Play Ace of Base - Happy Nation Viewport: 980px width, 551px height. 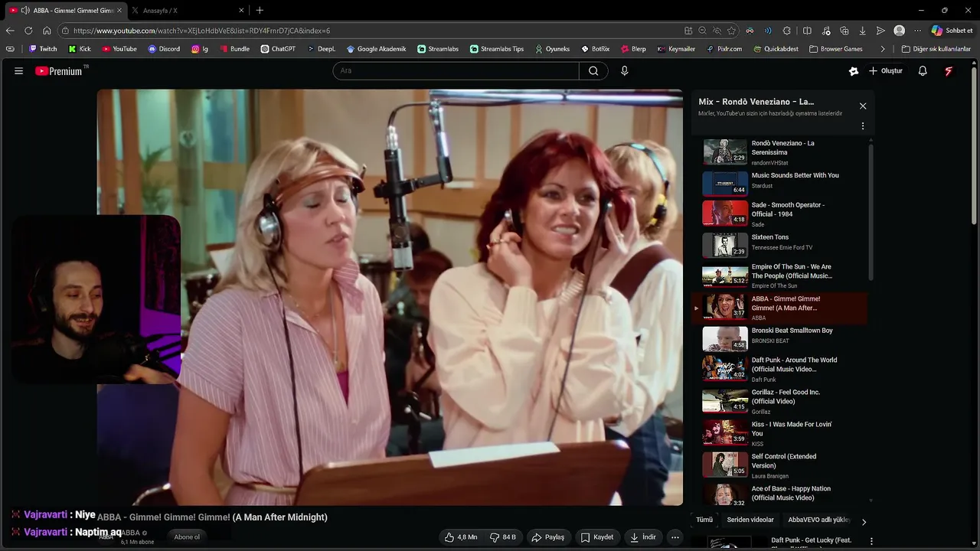[779, 495]
